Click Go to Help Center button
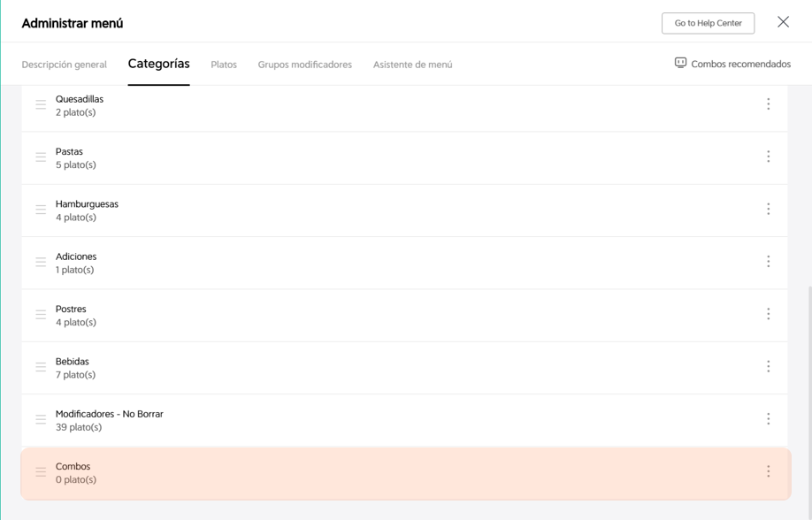Screen dimensions: 812x520 pyautogui.click(x=708, y=23)
